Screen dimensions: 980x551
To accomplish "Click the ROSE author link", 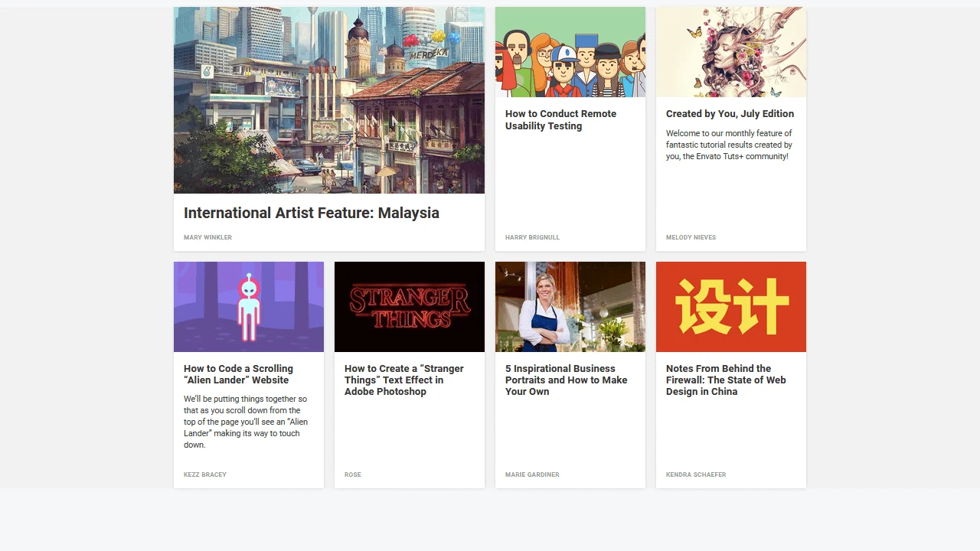I will pos(353,474).
